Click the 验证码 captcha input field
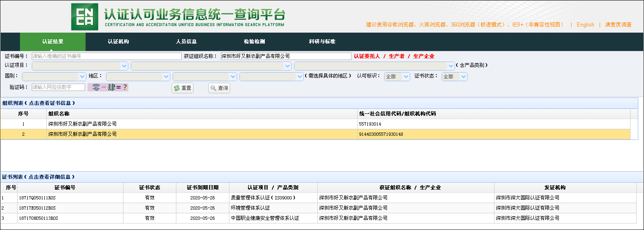The image size is (644, 230). (x=58, y=87)
